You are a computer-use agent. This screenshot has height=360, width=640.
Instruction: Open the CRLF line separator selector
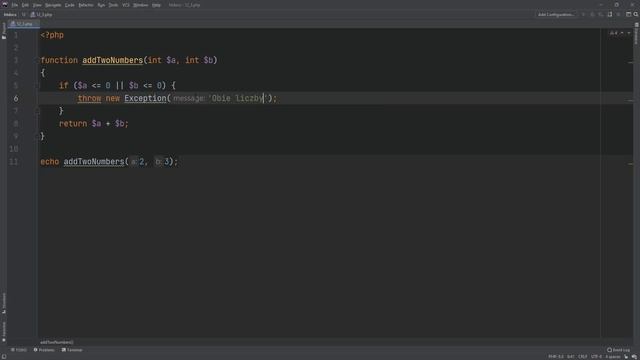582,357
